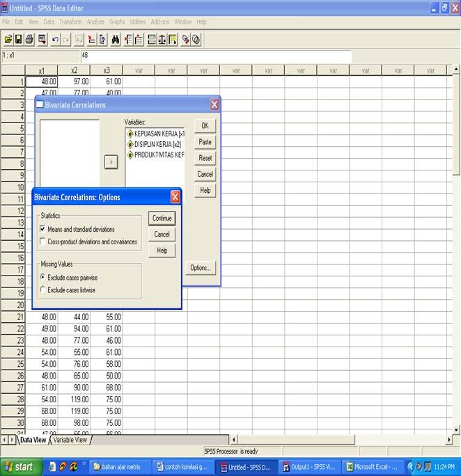Image resolution: width=461 pixels, height=476 pixels.
Task: Click the Save File floppy icon
Action: pyautogui.click(x=19, y=40)
